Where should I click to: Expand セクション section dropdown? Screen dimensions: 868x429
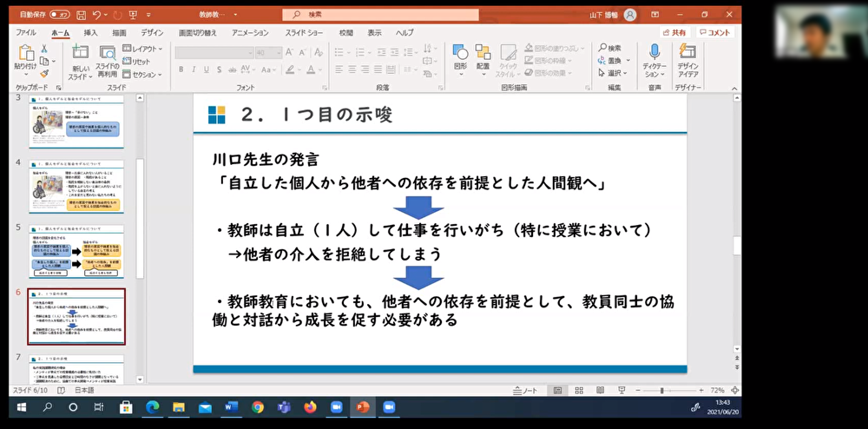(143, 74)
